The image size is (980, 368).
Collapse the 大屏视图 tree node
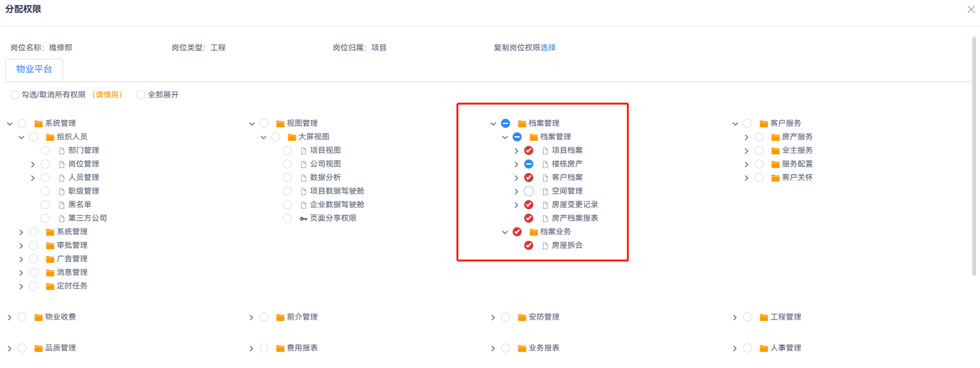coord(263,137)
